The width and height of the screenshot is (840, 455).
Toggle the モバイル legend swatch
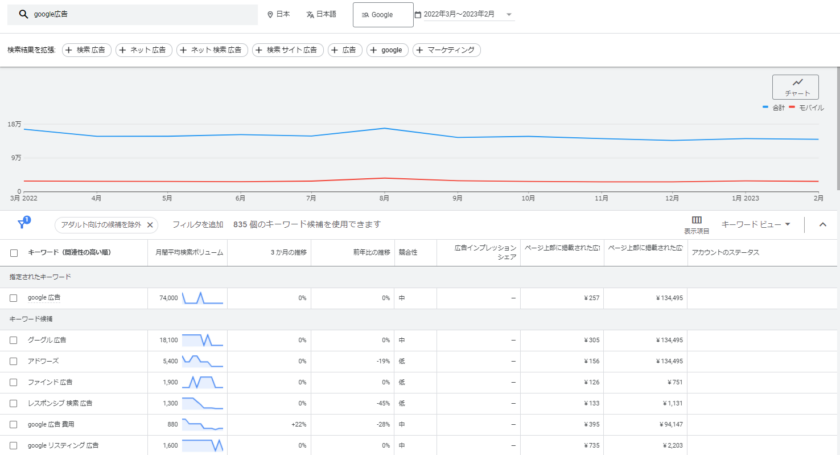[792, 107]
